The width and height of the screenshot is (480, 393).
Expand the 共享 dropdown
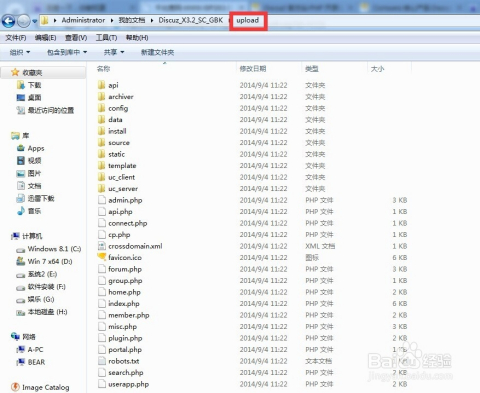(x=114, y=52)
